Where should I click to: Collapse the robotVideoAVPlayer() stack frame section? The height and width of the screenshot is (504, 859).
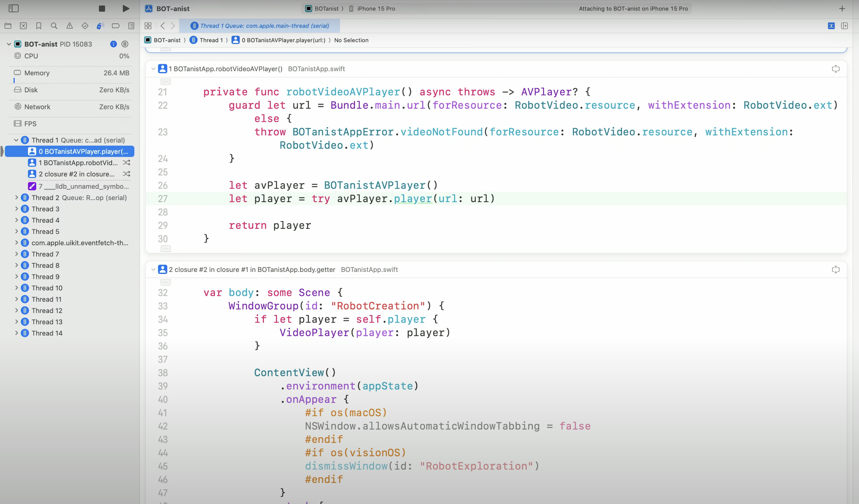tap(153, 69)
